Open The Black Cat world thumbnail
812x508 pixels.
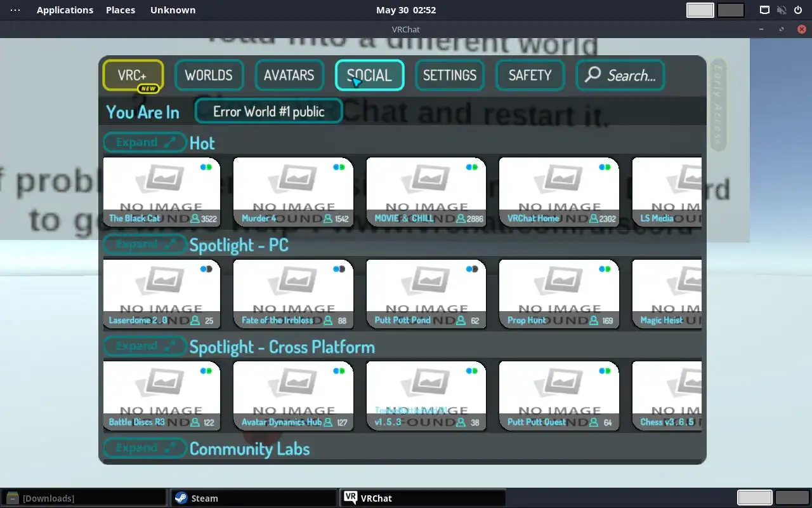[x=162, y=192]
